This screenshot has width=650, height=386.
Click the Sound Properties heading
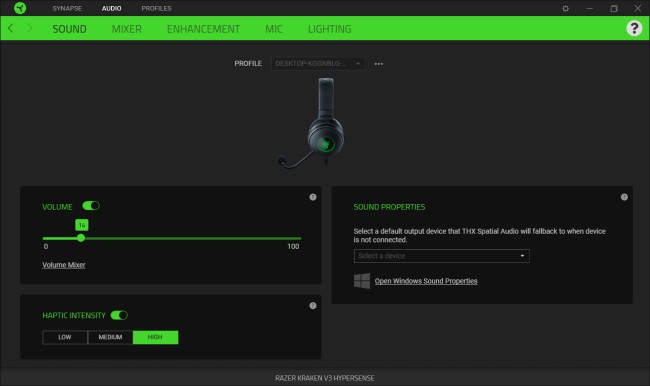pos(389,207)
